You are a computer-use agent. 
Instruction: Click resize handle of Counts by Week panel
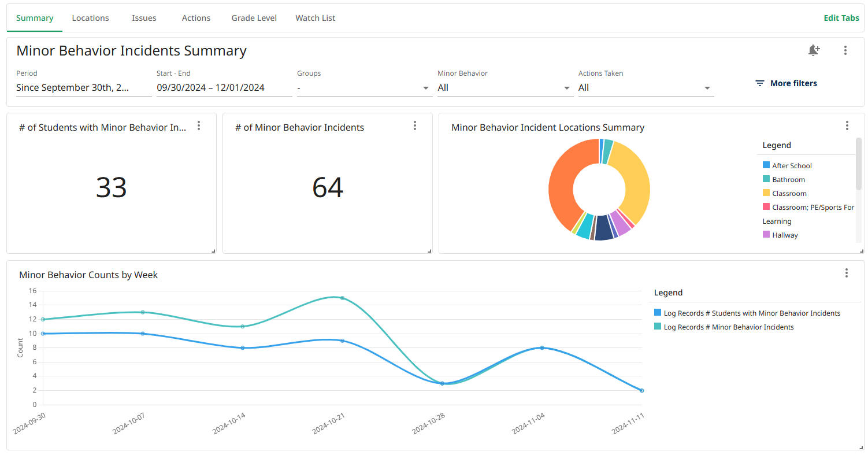[860, 447]
